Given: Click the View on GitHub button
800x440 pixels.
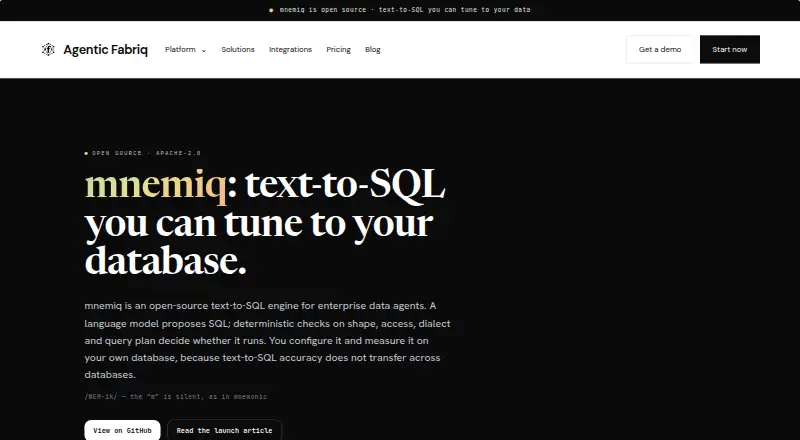Looking at the screenshot, I should tap(122, 430).
